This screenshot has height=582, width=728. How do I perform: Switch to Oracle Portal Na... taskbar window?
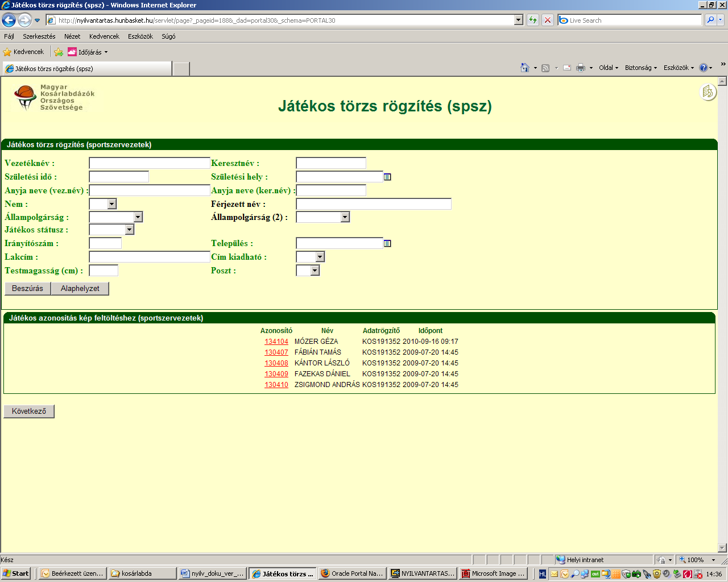352,573
